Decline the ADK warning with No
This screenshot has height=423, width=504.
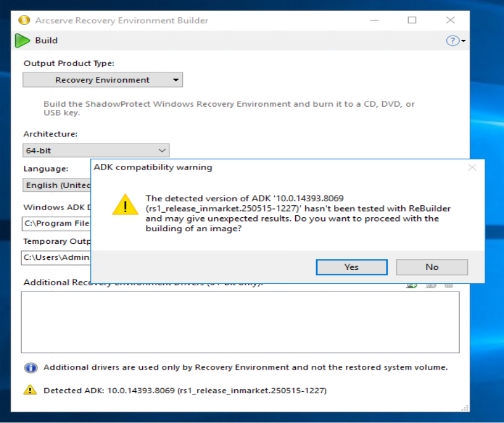pyautogui.click(x=432, y=267)
